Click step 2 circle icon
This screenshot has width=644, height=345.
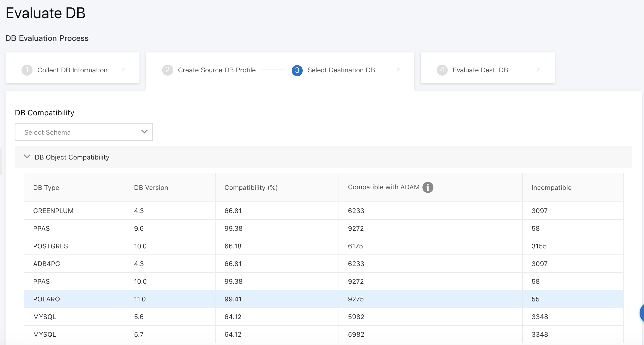[x=167, y=70]
